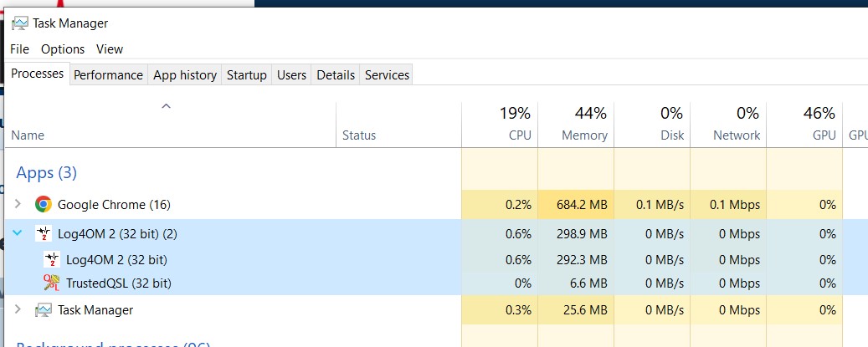The height and width of the screenshot is (347, 868).
Task: Open the View menu
Action: tap(110, 49)
